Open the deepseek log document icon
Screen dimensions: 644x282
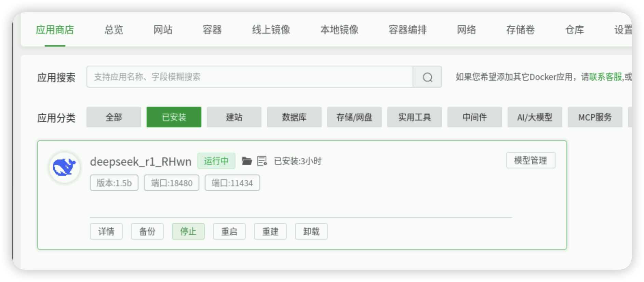262,161
